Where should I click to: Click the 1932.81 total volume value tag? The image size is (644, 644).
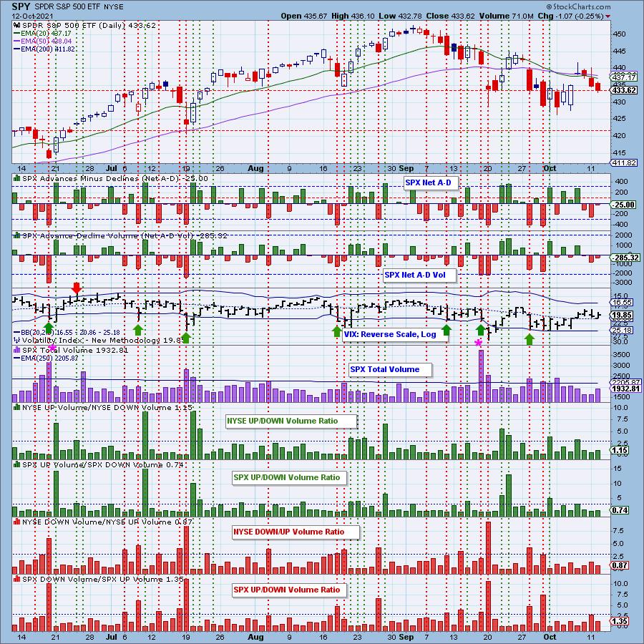pyautogui.click(x=626, y=389)
